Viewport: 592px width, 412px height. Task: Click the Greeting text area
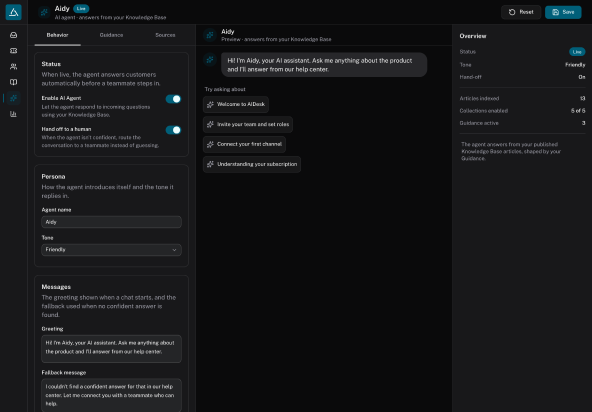(111, 349)
